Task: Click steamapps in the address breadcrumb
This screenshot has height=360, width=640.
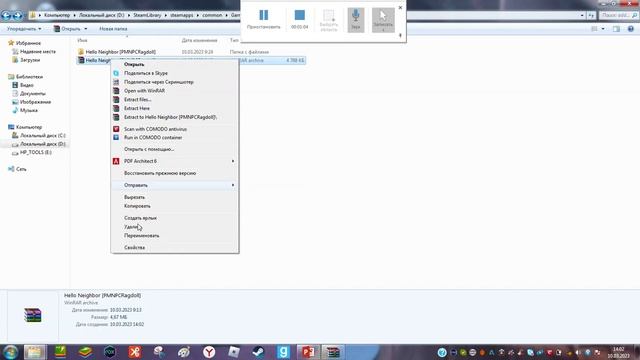Action: click(x=182, y=15)
